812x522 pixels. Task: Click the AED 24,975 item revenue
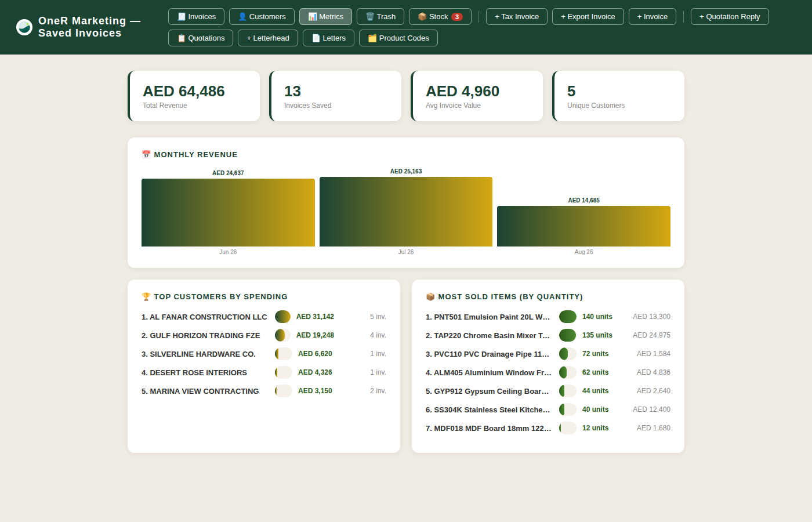click(651, 335)
